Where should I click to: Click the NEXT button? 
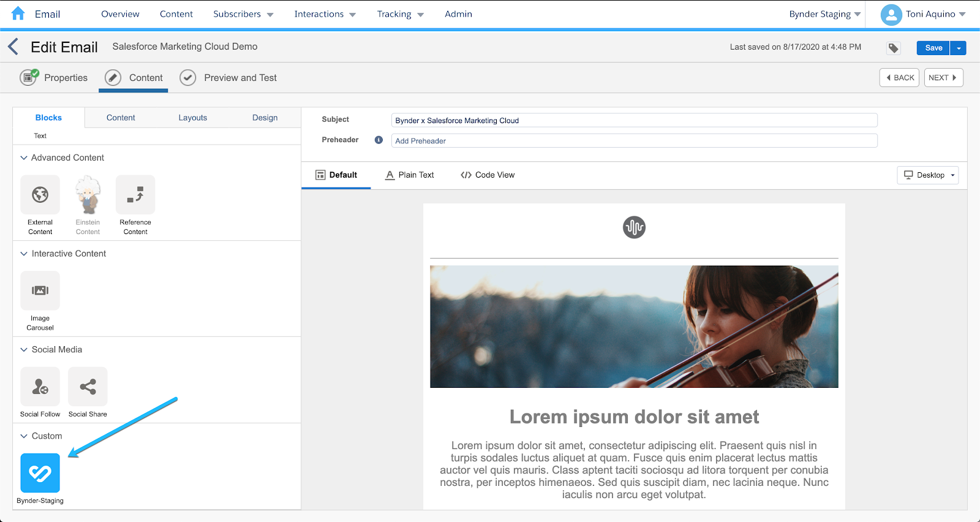(x=943, y=78)
